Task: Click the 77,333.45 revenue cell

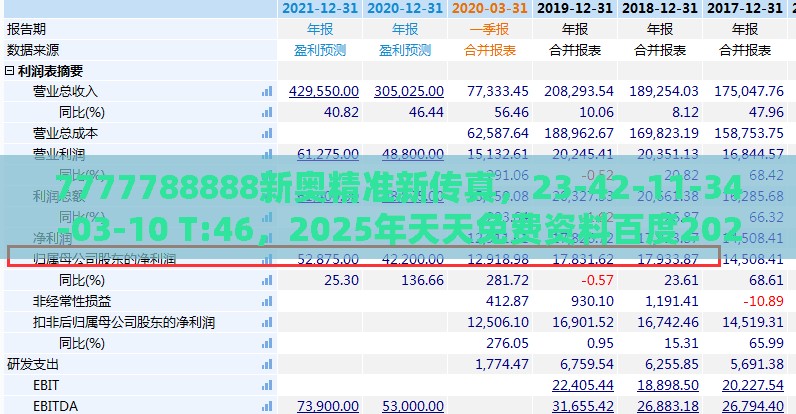Action: click(x=498, y=91)
